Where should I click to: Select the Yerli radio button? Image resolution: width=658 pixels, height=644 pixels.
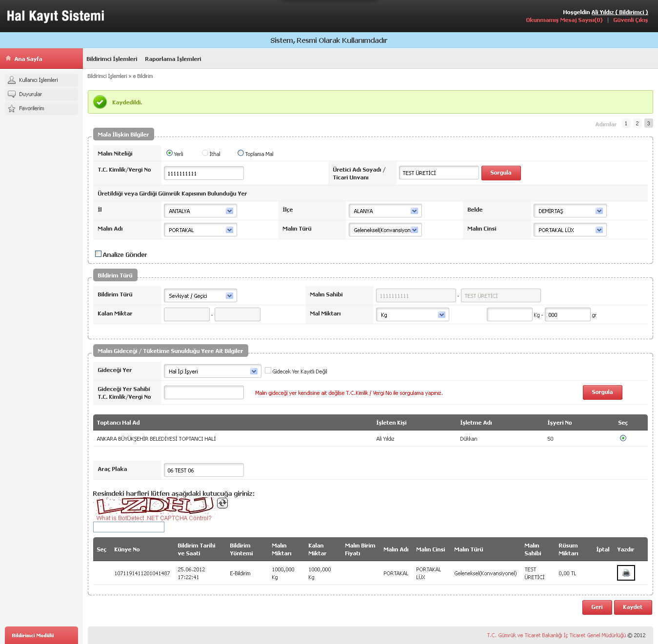coord(169,153)
